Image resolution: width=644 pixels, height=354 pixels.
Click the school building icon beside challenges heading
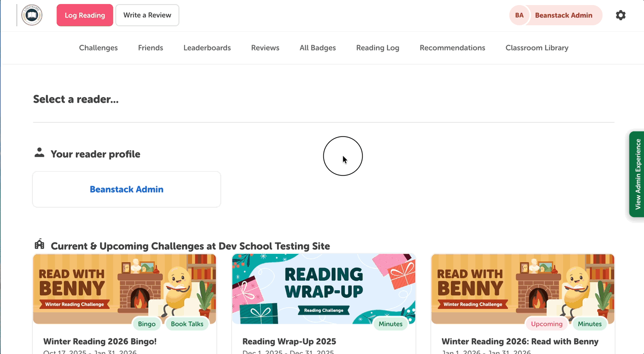[x=39, y=245]
